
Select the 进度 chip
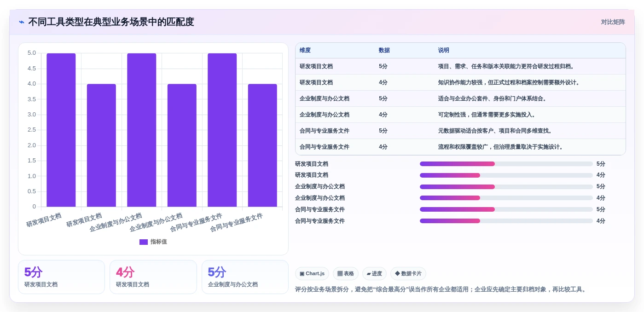tap(374, 274)
